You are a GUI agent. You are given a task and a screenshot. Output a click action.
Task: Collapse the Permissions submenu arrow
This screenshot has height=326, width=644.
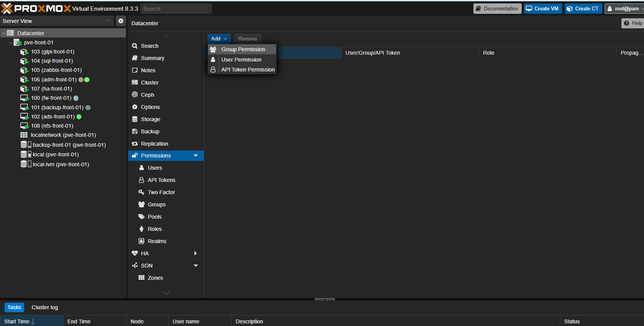coord(196,156)
